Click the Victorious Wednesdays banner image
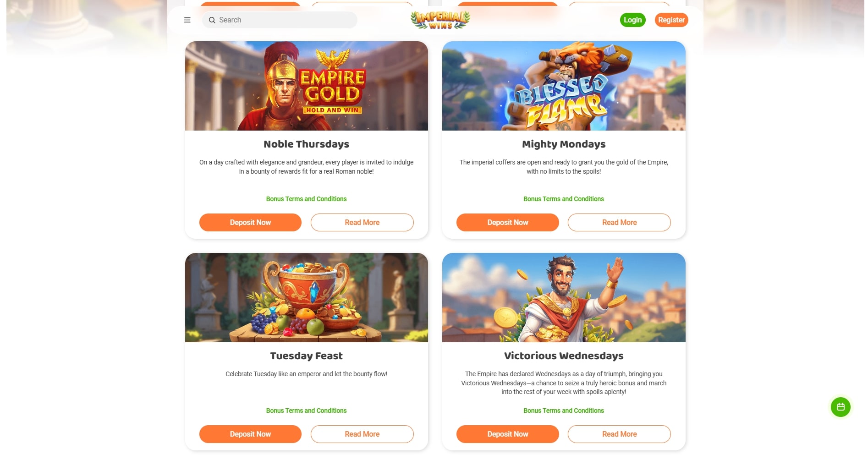Viewport: 868px width, 460px height. tap(564, 298)
